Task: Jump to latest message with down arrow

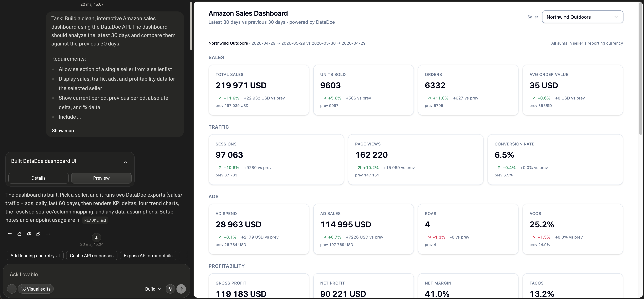Action: [x=96, y=238]
